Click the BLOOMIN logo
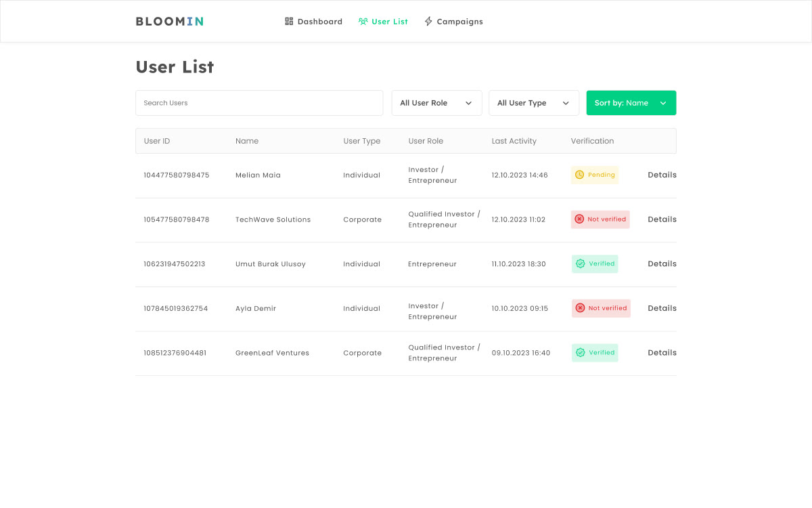The width and height of the screenshot is (812, 508). (x=169, y=22)
